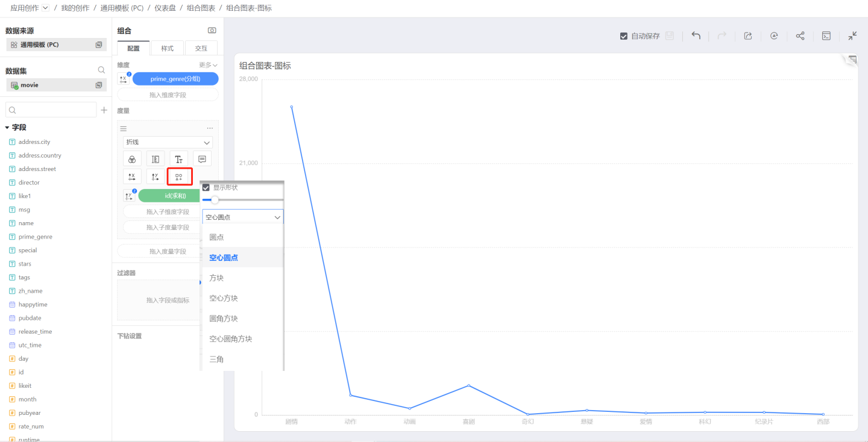
Task: Toggle the 自动保存 checkbox
Action: 624,36
